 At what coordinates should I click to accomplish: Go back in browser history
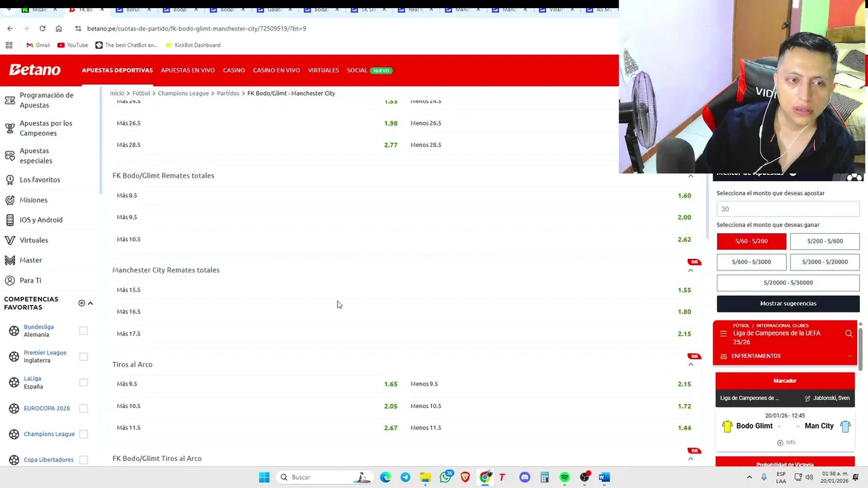click(x=9, y=28)
